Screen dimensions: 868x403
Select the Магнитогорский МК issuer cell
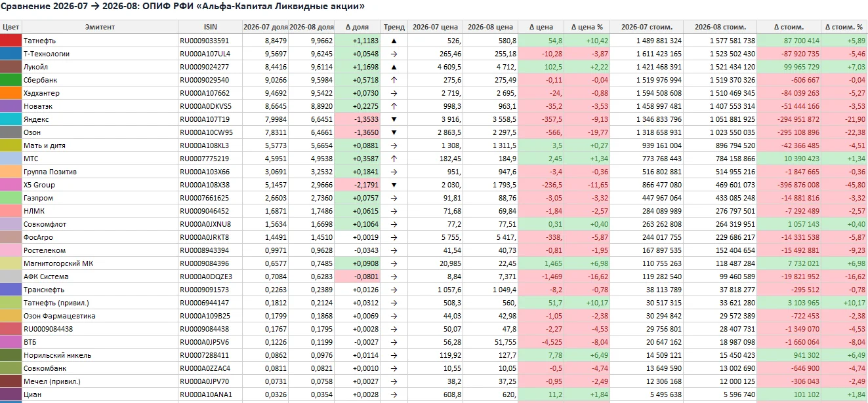(100, 263)
